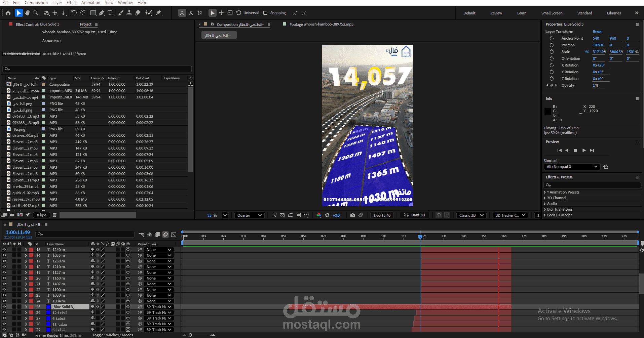This screenshot has width=644, height=338.
Task: Toggle mask and shape path visibility icon
Action: click(290, 215)
